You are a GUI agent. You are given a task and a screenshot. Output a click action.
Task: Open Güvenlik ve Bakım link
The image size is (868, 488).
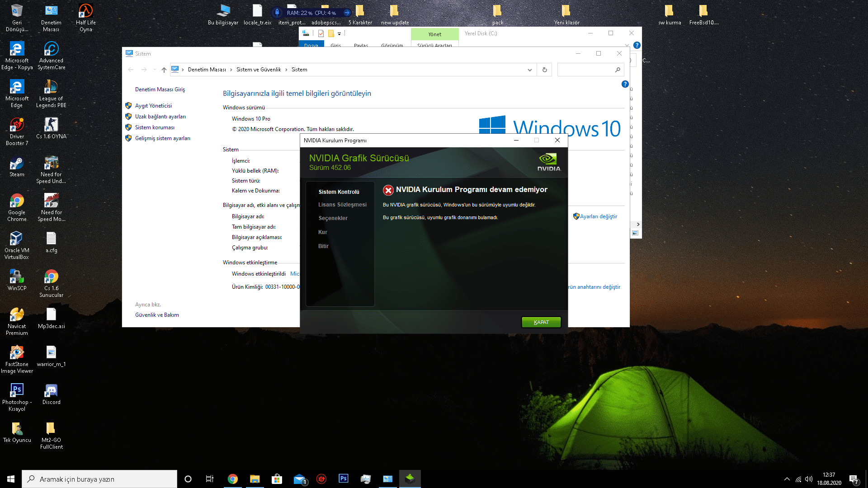click(x=157, y=315)
